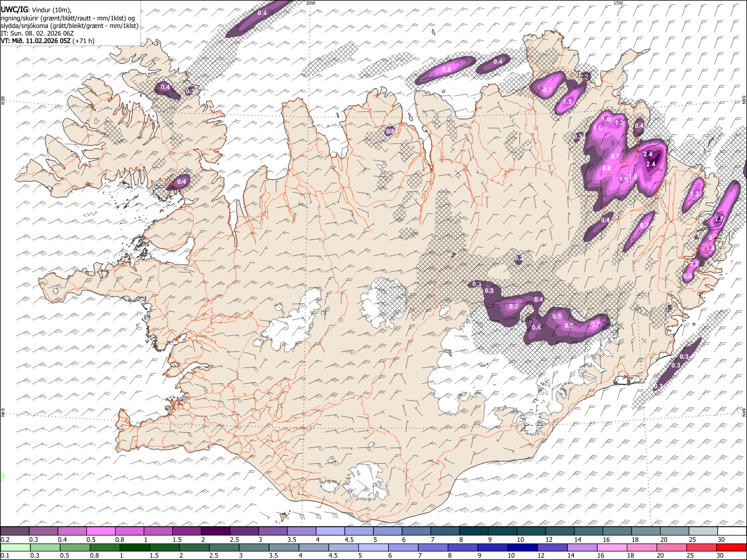Click the light gray snow swatch between 25 and 30
Image resolution: width=747 pixels, height=560 pixels.
(x=703, y=531)
